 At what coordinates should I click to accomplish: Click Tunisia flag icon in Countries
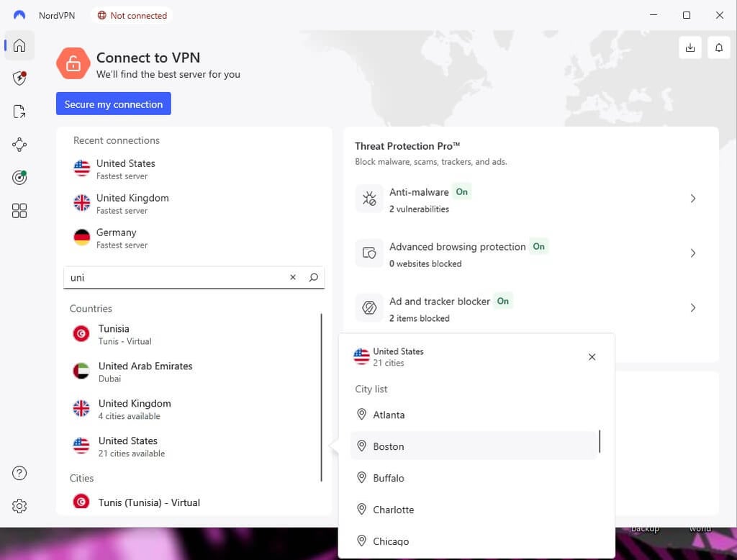coord(81,334)
